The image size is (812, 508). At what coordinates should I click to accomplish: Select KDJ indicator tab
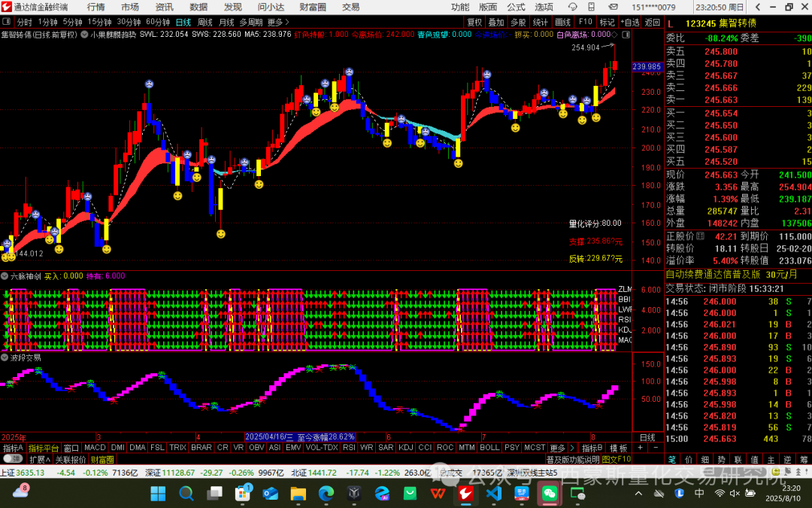pyautogui.click(x=406, y=447)
